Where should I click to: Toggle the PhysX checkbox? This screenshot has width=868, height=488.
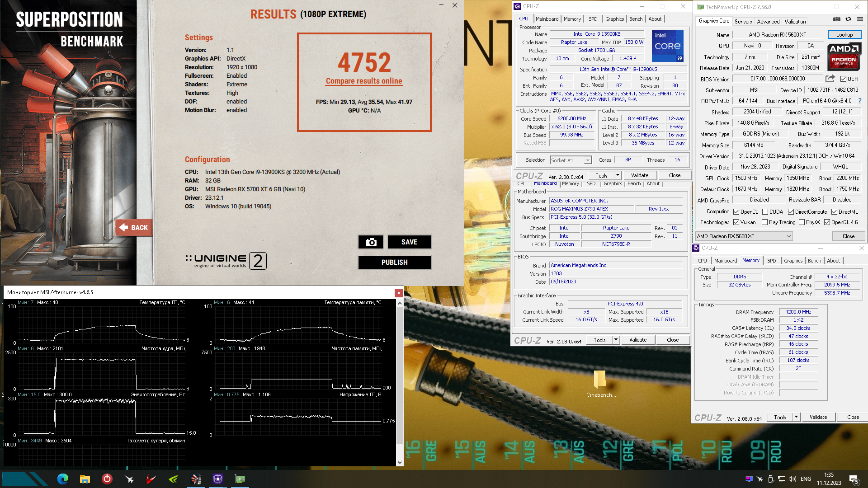(802, 222)
